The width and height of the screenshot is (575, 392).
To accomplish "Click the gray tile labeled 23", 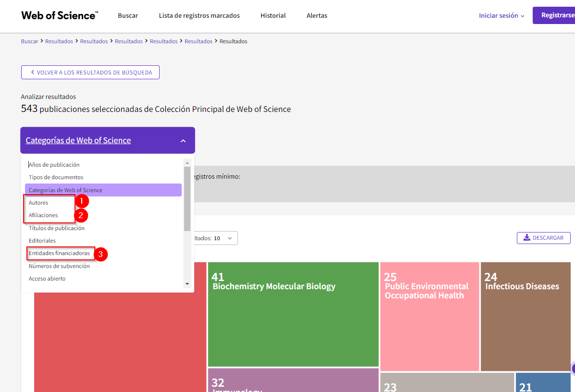I will pos(448,382).
